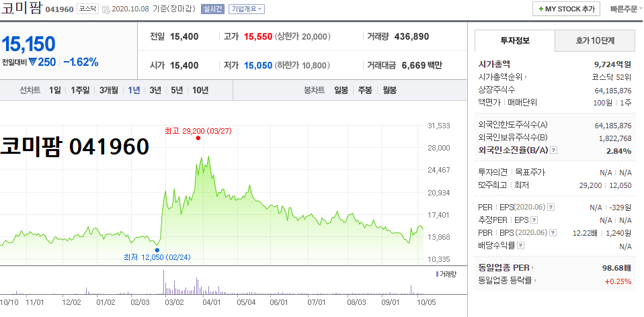Click help icon next to PER EPS(2020.06)
This screenshot has width=644, height=317.
[x=551, y=208]
